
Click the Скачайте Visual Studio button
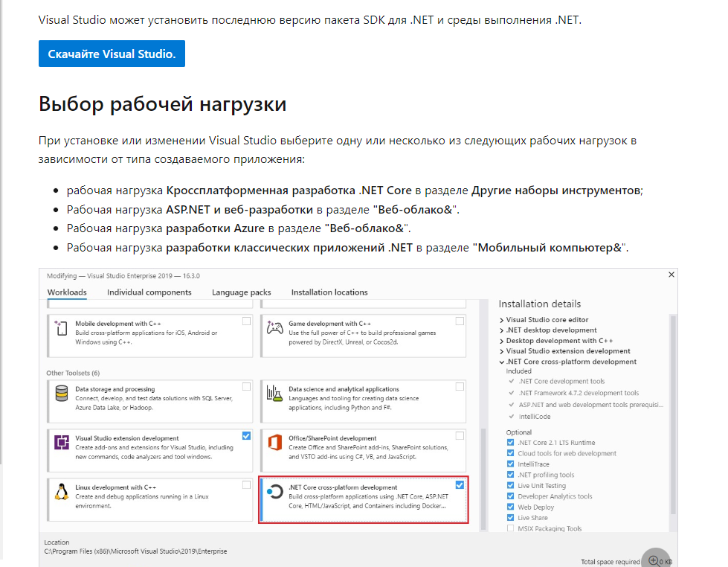coord(112,53)
